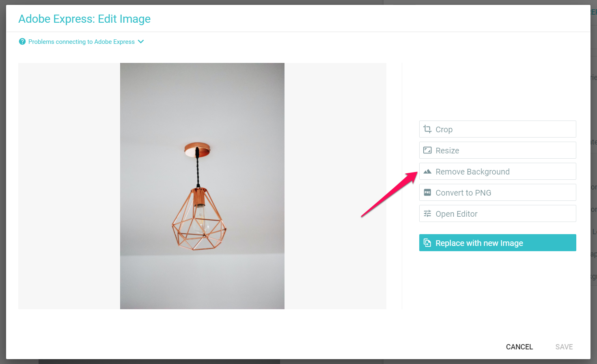
Task: Click the Replace with new Image icon
Action: (x=427, y=243)
